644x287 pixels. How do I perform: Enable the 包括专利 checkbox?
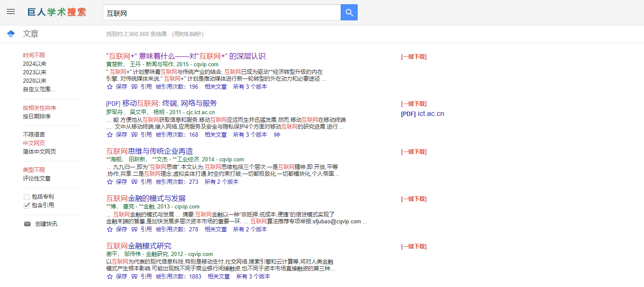click(27, 197)
